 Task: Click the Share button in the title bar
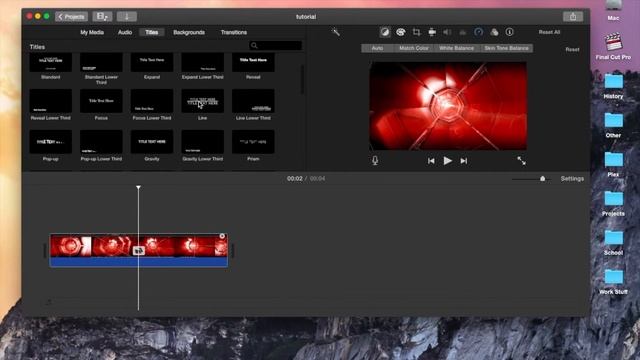[x=573, y=17]
